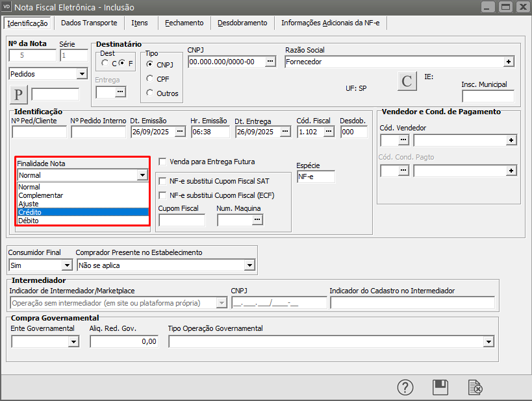Click plus button beside Razão Social

click(509, 62)
